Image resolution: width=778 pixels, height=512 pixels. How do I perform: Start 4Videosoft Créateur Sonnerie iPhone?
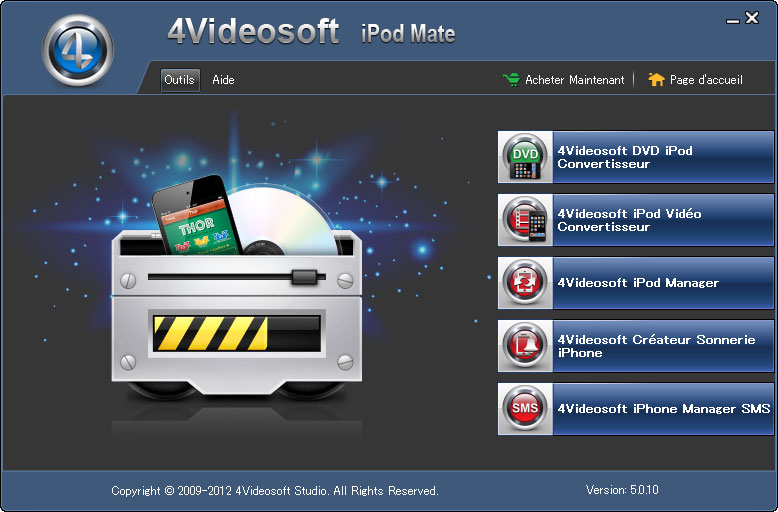pyautogui.click(x=660, y=346)
